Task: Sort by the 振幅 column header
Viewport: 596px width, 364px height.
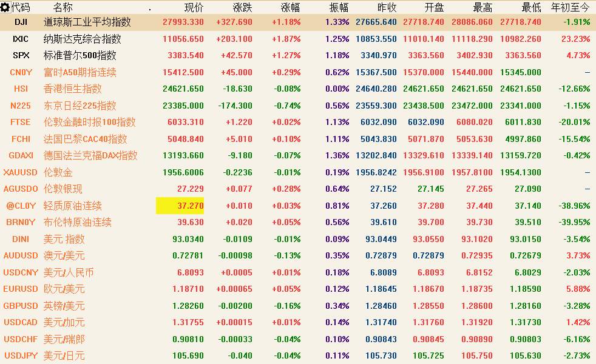Action: [339, 7]
